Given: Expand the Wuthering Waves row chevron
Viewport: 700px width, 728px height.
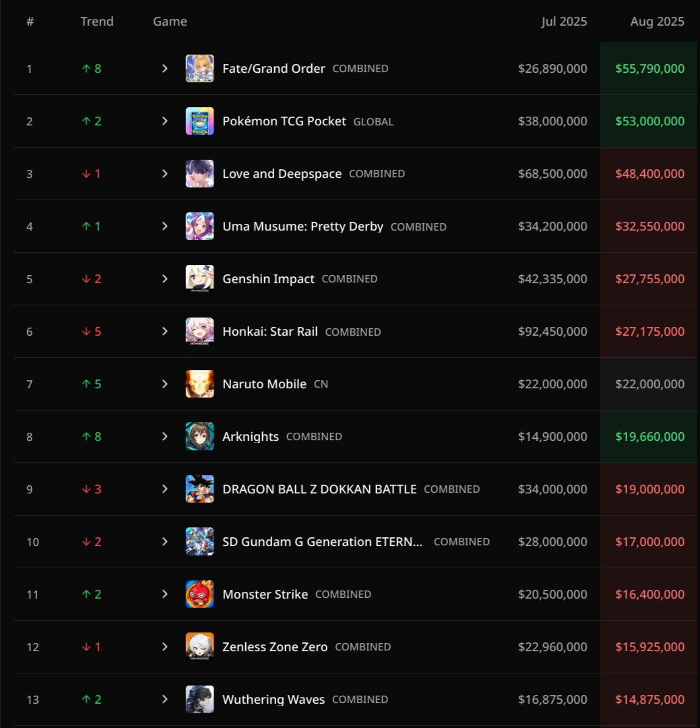Looking at the screenshot, I should [x=165, y=699].
